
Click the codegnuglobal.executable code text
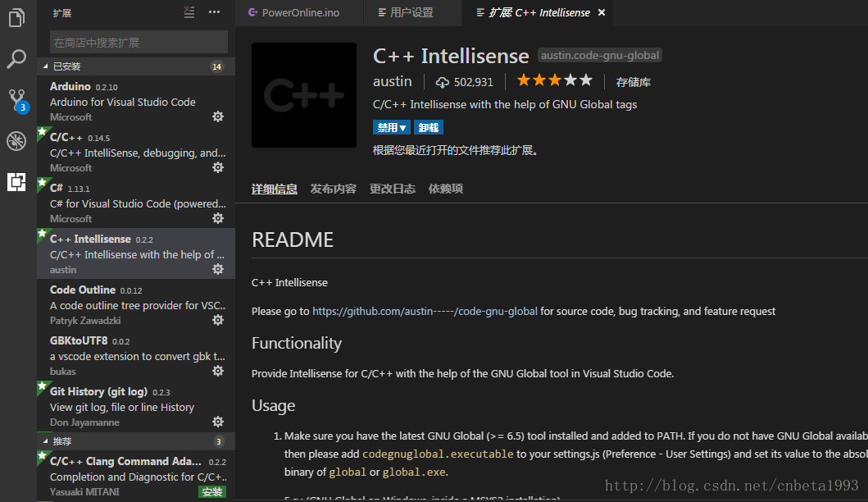[438, 454]
